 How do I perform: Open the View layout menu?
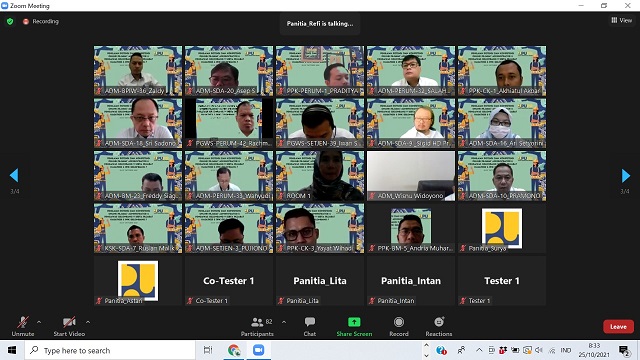coord(622,20)
